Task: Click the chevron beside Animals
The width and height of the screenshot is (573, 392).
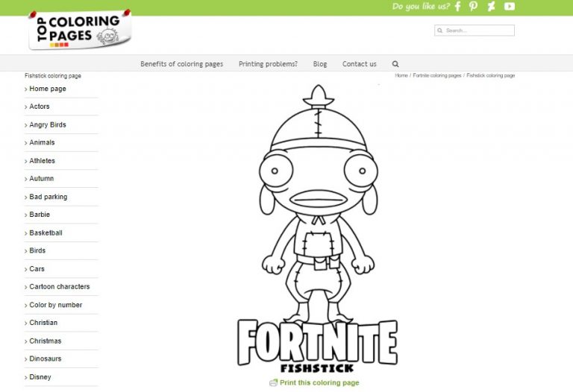Action: pos(26,143)
